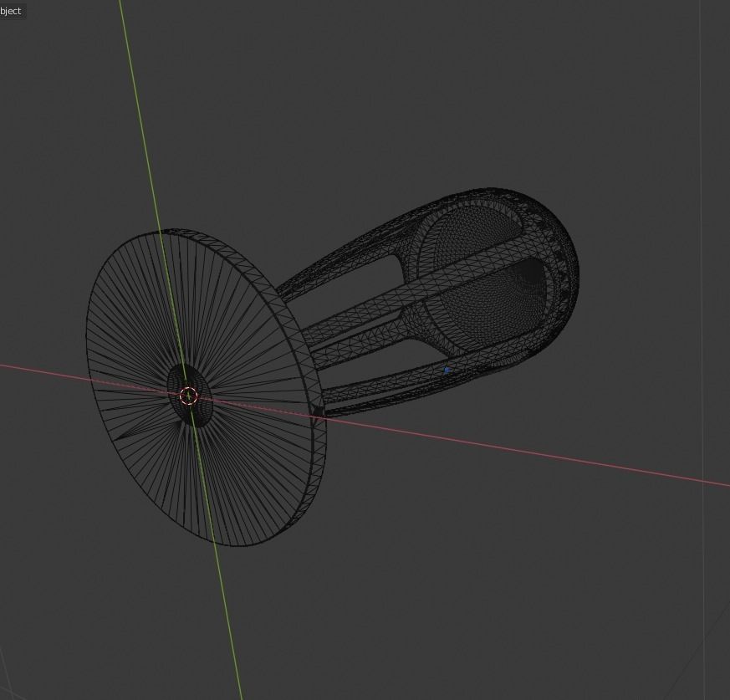730x700 pixels.
Task: Select the blue object origin dot
Action: click(447, 370)
